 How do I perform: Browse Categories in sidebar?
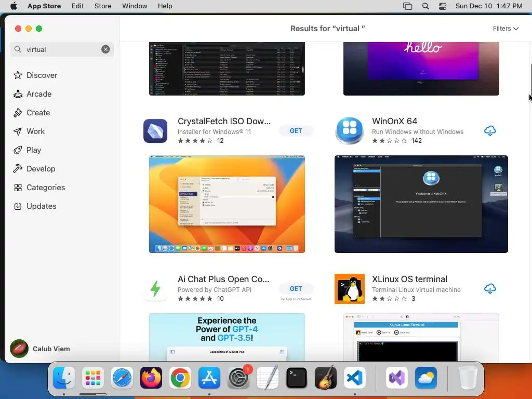tap(39, 187)
